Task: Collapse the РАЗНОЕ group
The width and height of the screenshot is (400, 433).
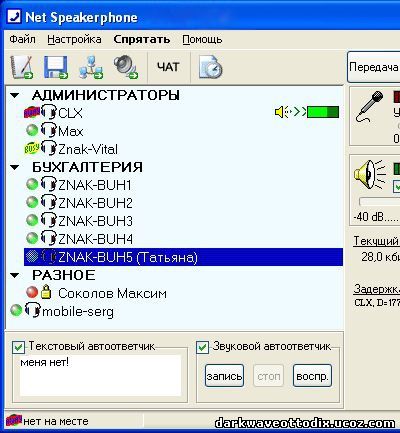Action: pyautogui.click(x=15, y=275)
